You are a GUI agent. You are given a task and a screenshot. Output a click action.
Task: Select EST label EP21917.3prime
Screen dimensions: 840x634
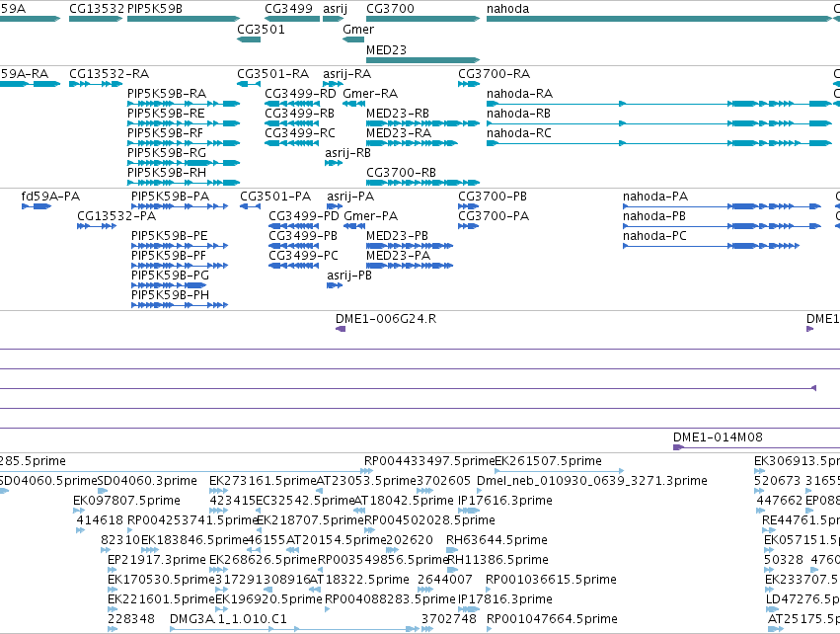[x=156, y=560]
